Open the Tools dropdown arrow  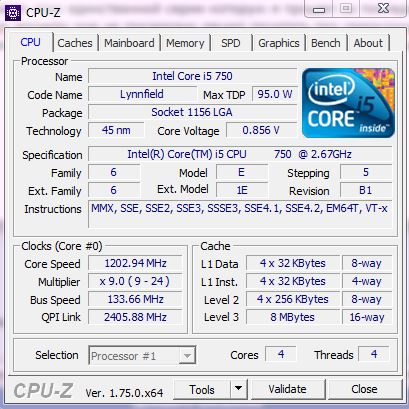[x=238, y=389]
